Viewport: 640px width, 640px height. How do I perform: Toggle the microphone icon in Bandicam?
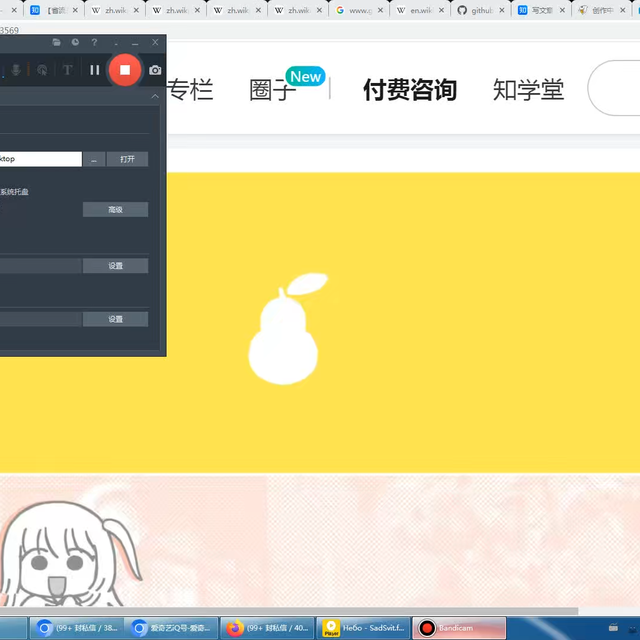(17, 70)
